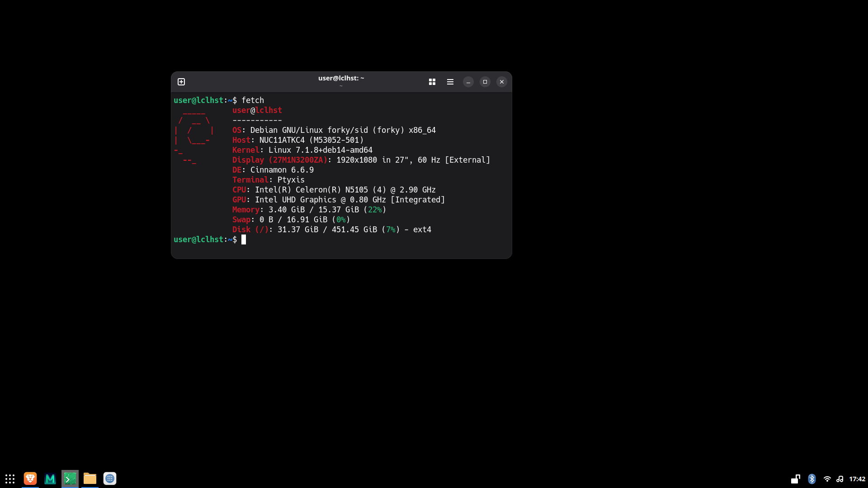
Task: Open the calendar from the 17:42 clock
Action: 857,479
